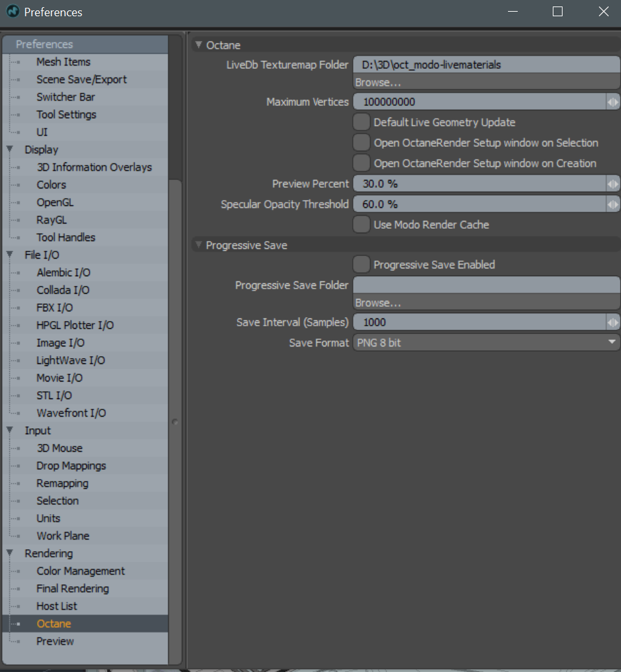Click the Preferences tree column header
Screen dimensions: 621x672
[85, 45]
